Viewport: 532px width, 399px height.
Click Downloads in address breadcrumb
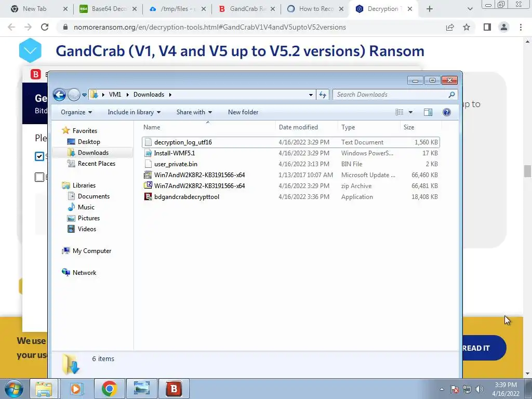tap(149, 95)
